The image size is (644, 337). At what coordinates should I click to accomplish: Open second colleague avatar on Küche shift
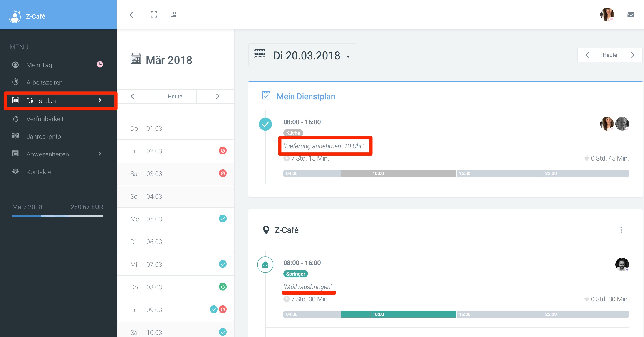coord(622,124)
